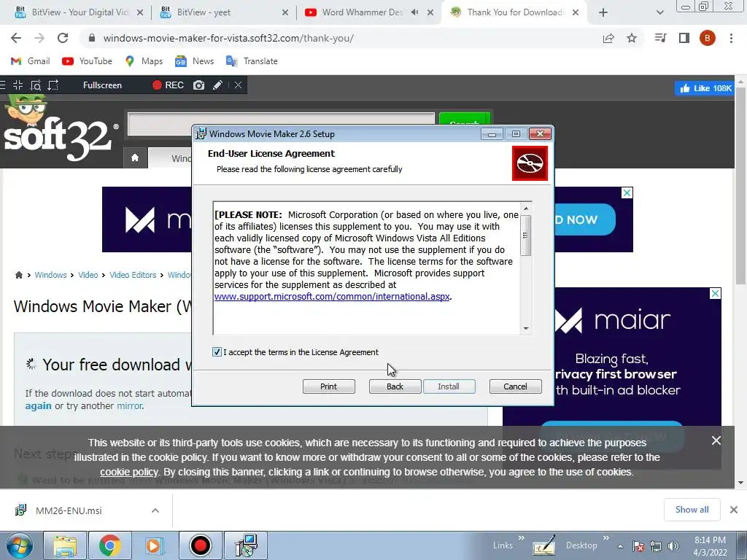Close the cookie notice banner

point(716,440)
